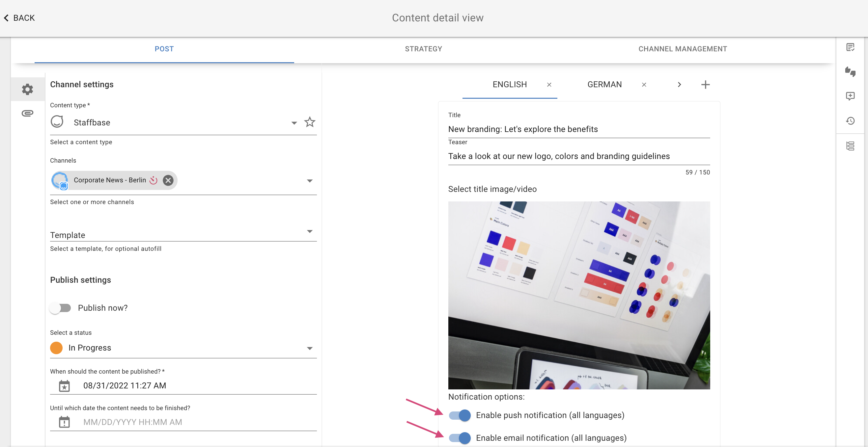
Task: Select the GERMAN language tab
Action: pos(604,85)
